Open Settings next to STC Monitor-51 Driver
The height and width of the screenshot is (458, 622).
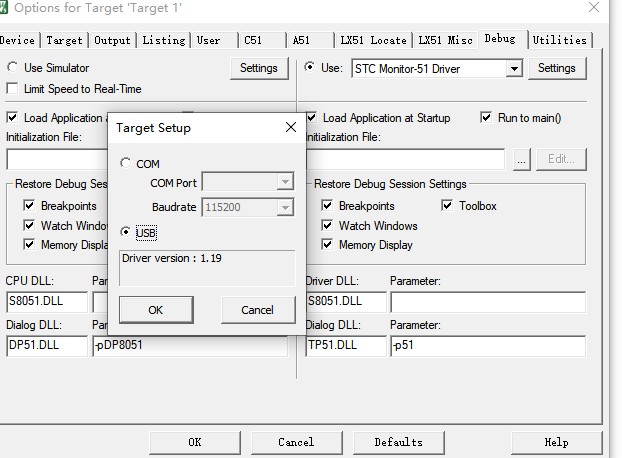click(557, 68)
